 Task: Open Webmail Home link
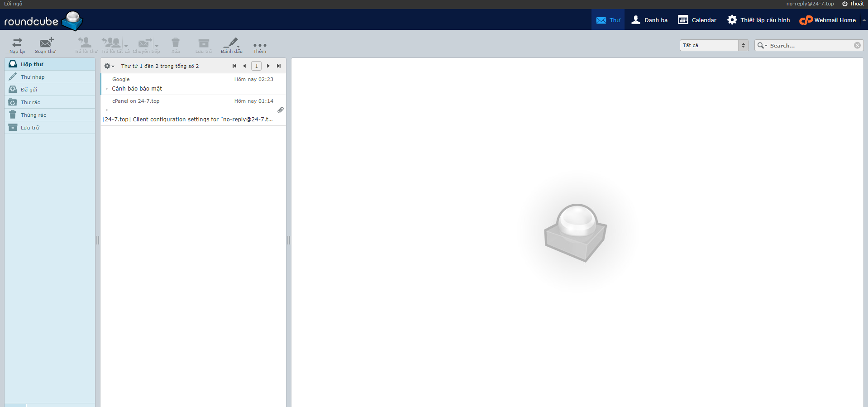click(828, 20)
